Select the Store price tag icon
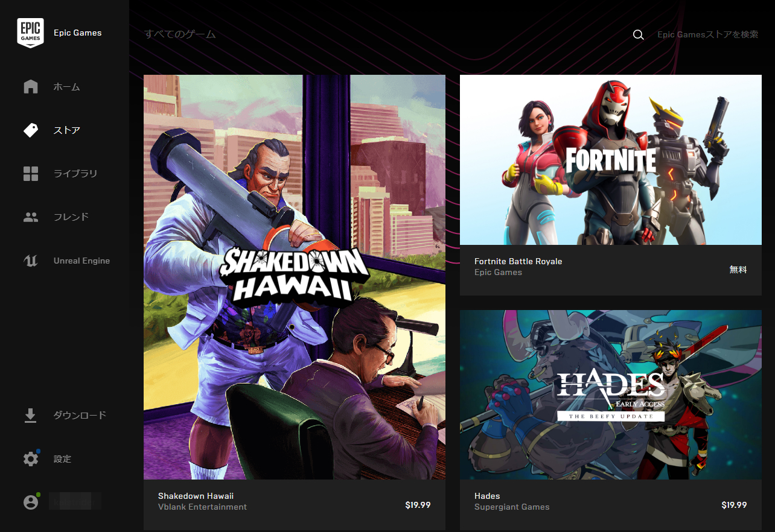Screen dimensions: 775x532 click(31, 130)
